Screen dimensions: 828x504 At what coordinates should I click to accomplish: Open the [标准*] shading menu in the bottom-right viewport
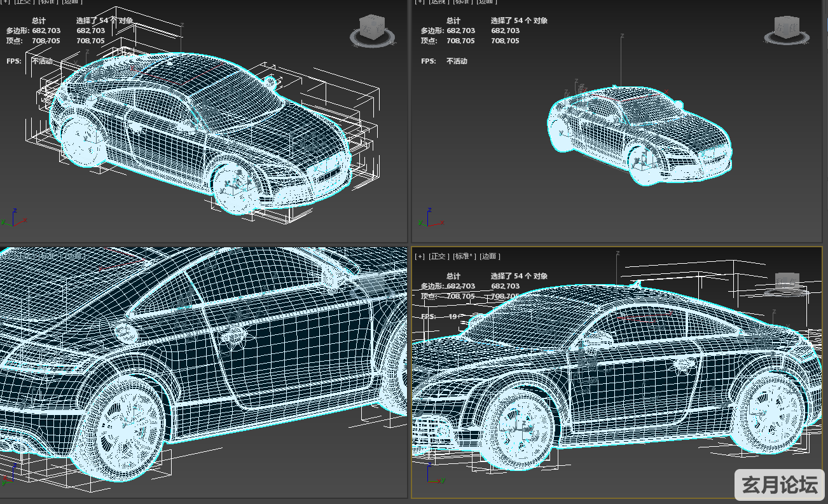(x=464, y=256)
